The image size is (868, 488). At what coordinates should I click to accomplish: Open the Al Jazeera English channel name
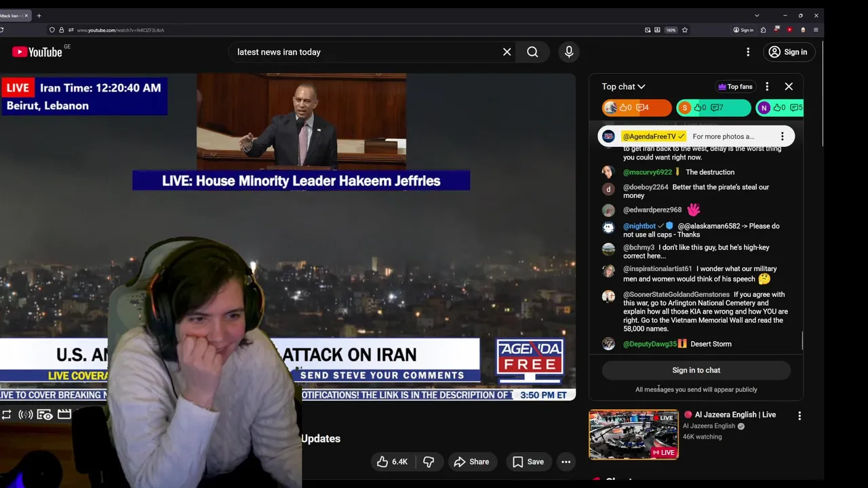click(709, 426)
